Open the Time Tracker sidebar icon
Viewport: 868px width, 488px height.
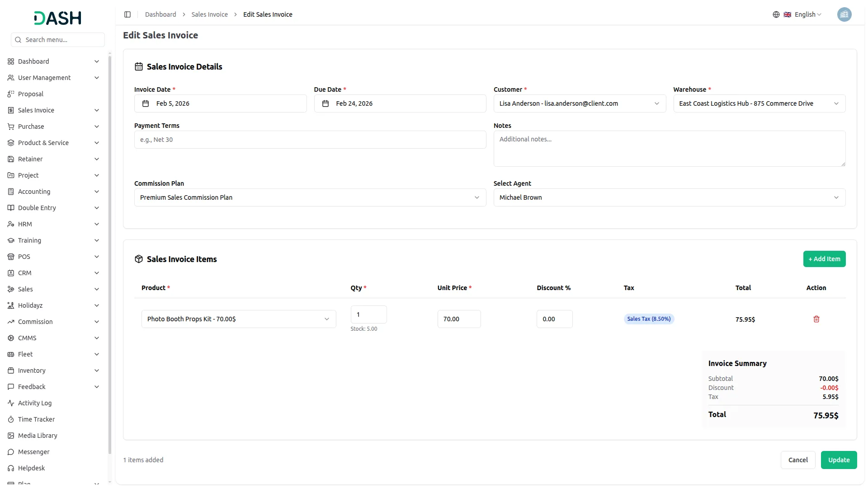tap(11, 419)
